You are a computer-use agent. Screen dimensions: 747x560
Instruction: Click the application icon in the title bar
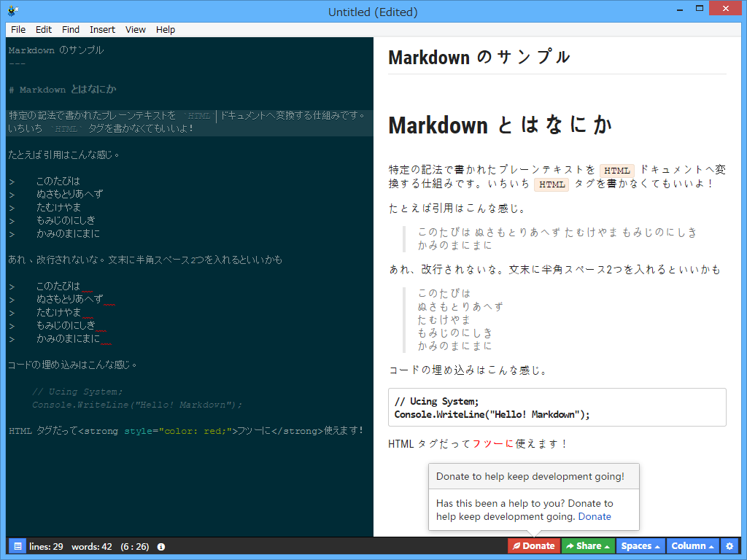(x=12, y=10)
